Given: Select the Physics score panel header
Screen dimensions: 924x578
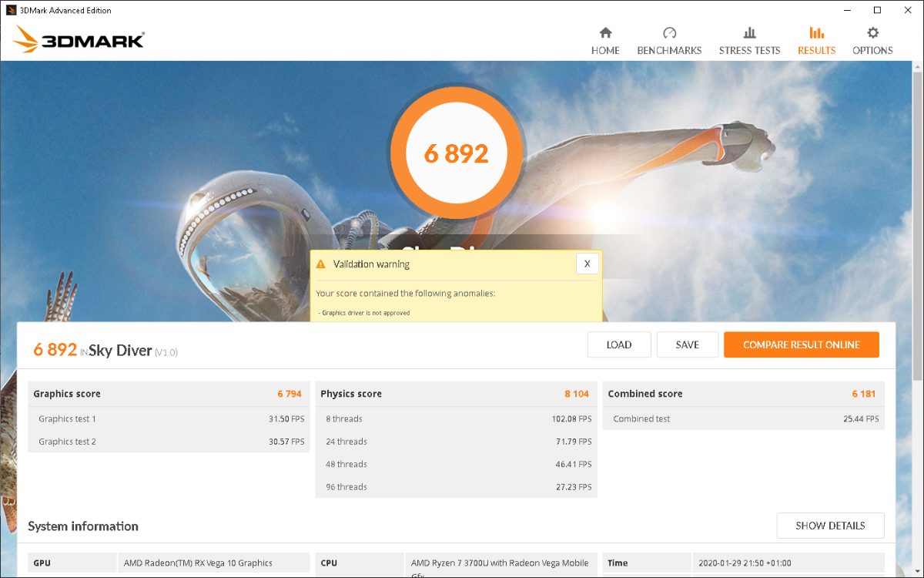Looking at the screenshot, I should point(455,394).
